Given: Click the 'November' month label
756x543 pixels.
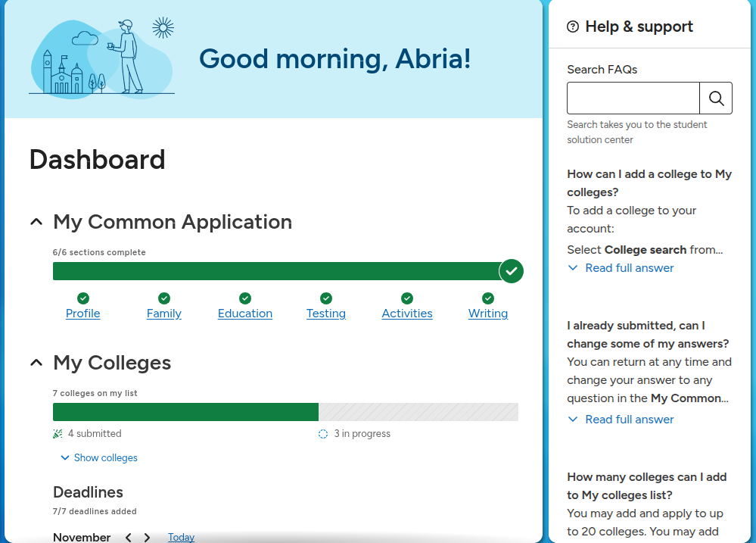Looking at the screenshot, I should point(82,537).
